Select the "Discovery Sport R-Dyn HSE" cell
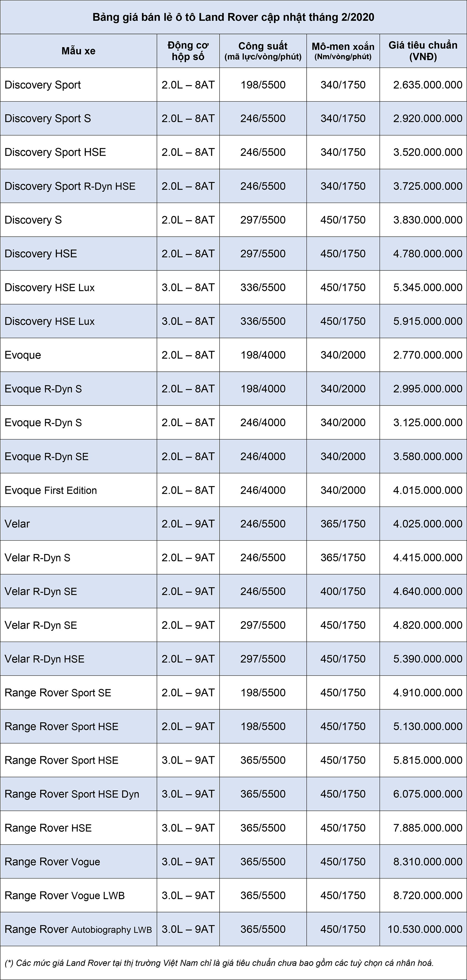 pyautogui.click(x=70, y=186)
